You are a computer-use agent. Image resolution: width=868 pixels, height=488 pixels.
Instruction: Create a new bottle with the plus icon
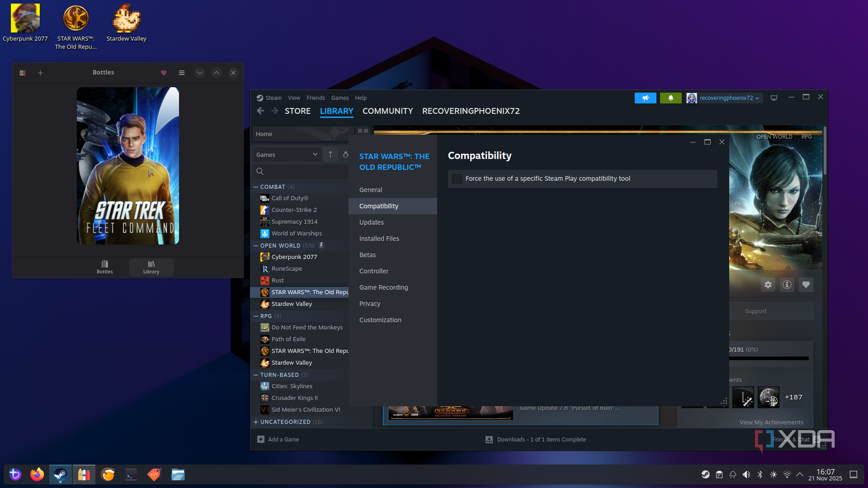(x=41, y=73)
